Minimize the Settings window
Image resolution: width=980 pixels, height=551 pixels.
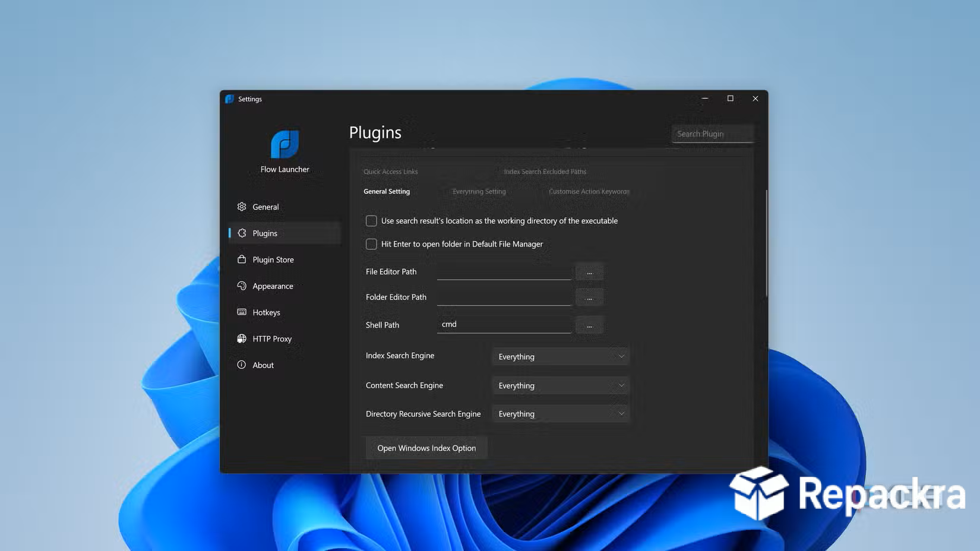pyautogui.click(x=705, y=99)
